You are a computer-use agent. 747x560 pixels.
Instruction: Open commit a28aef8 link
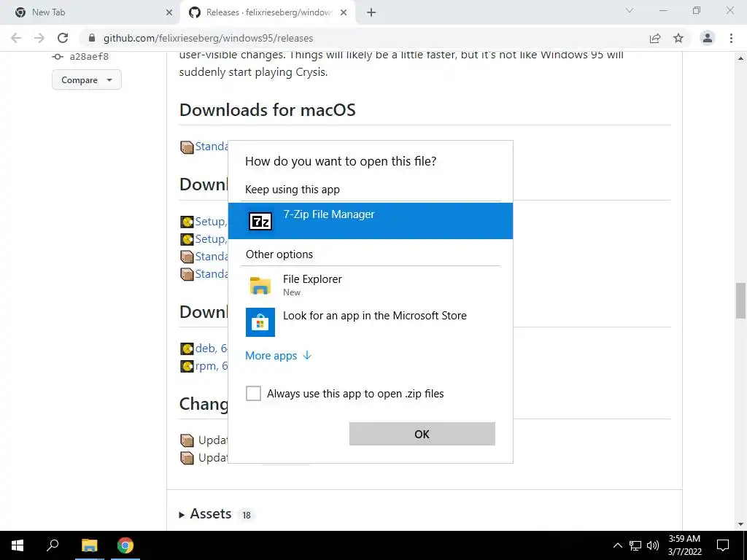click(89, 57)
